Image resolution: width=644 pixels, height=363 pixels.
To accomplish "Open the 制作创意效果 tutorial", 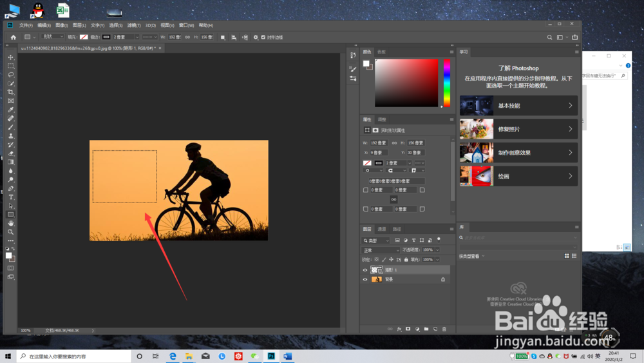I will click(x=518, y=153).
